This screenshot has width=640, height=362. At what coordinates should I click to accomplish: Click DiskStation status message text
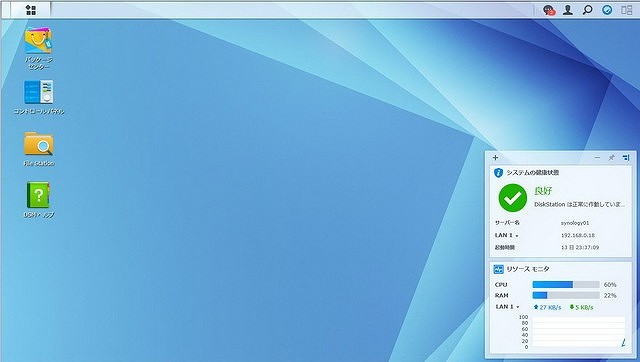579,204
